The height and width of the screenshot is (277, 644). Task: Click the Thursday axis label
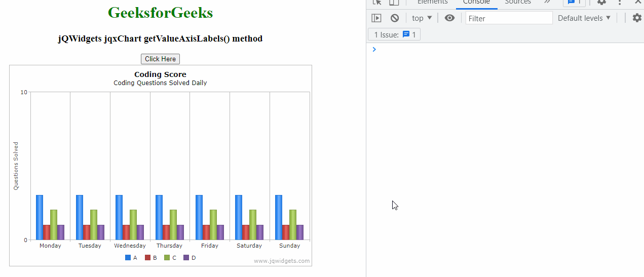(x=169, y=246)
